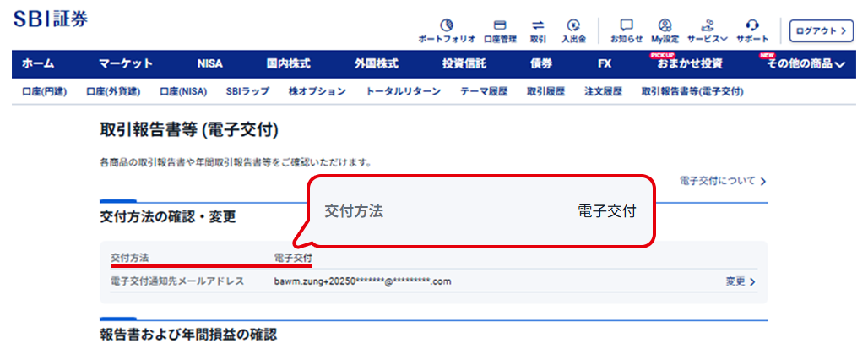Screen dimensions: 868x349
Task: Click the ログアウト button
Action: (817, 30)
